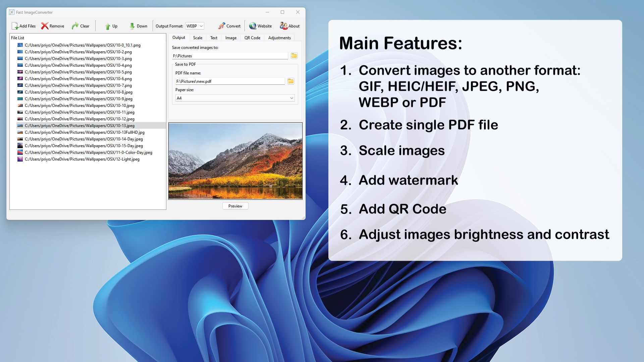This screenshot has height=362, width=644.
Task: Select file 10-11.jpeg in list
Action: [79, 112]
